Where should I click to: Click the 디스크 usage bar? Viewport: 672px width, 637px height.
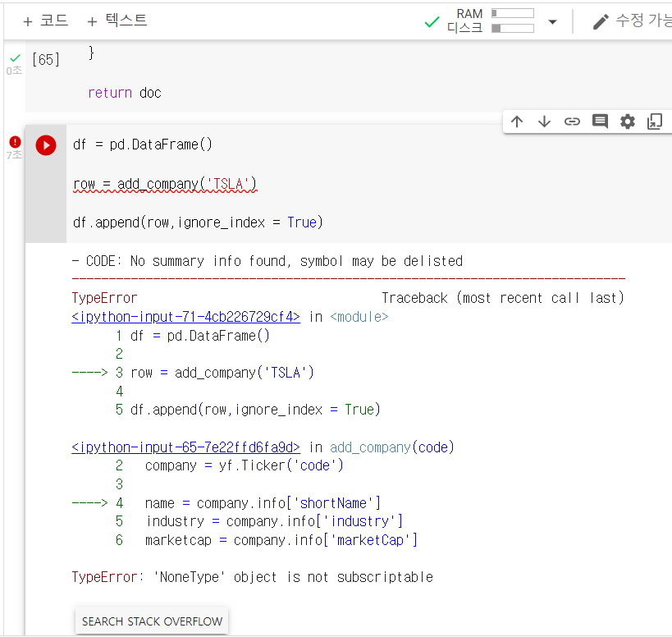point(513,28)
